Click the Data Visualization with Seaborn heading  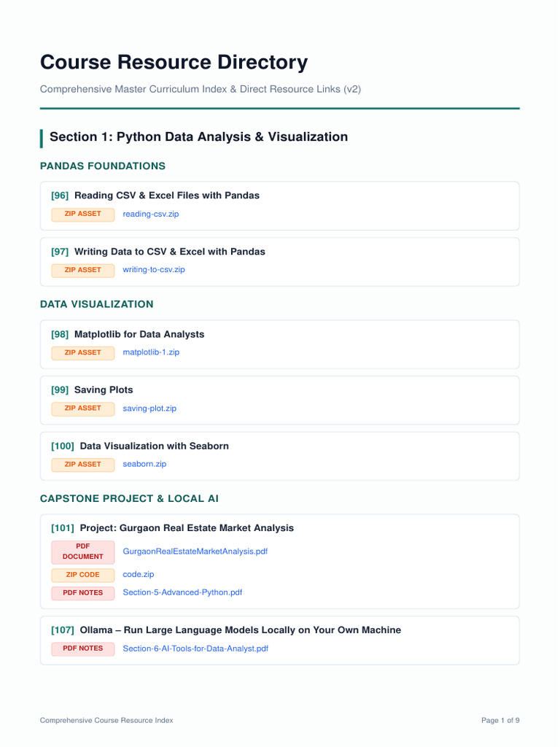pyautogui.click(x=155, y=446)
